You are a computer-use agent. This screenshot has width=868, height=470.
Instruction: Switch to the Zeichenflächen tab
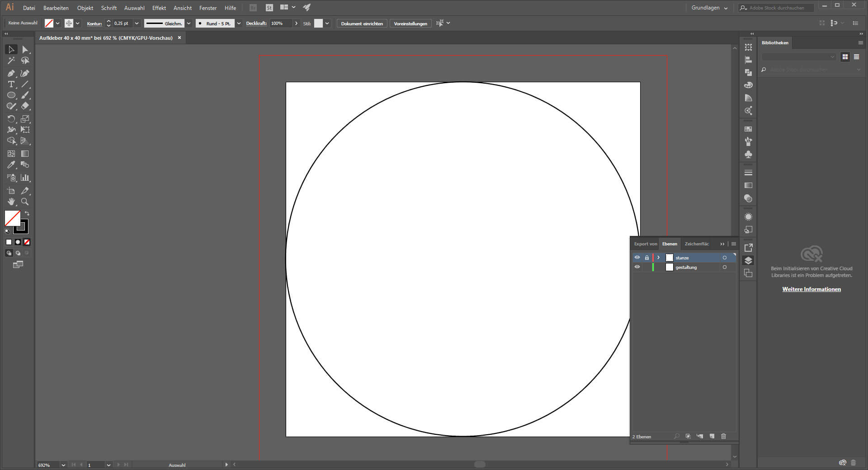tap(696, 244)
